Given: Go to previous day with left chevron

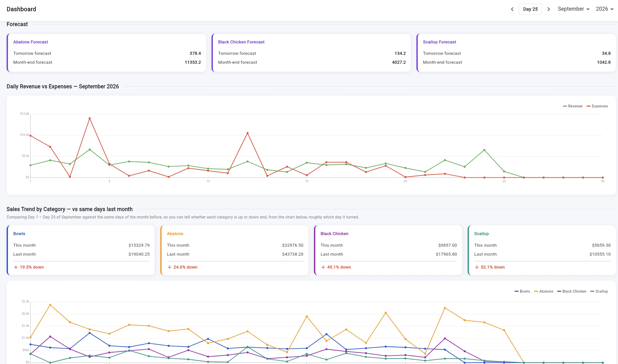Looking at the screenshot, I should tap(512, 9).
